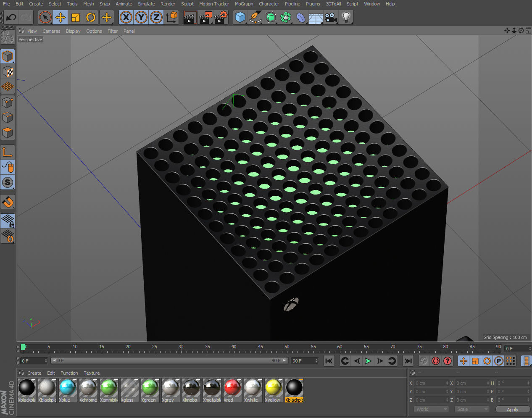The image size is (532, 418).
Task: Toggle world coordinate system icon
Action: pos(171,18)
